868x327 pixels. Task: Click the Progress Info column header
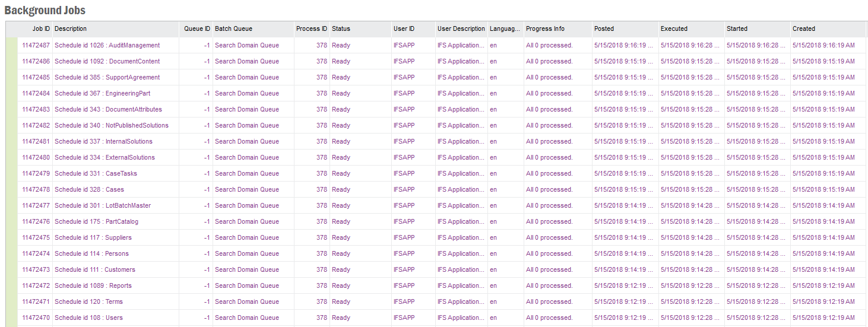click(545, 28)
